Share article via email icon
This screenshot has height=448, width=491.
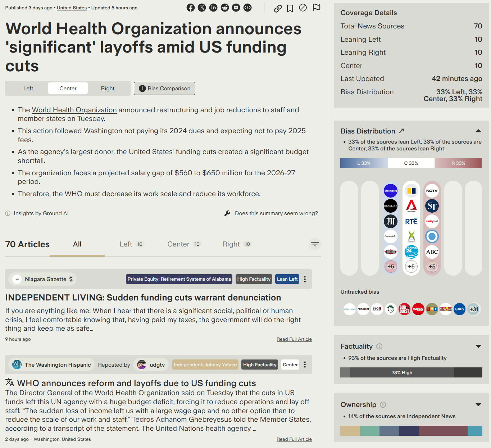tap(236, 8)
